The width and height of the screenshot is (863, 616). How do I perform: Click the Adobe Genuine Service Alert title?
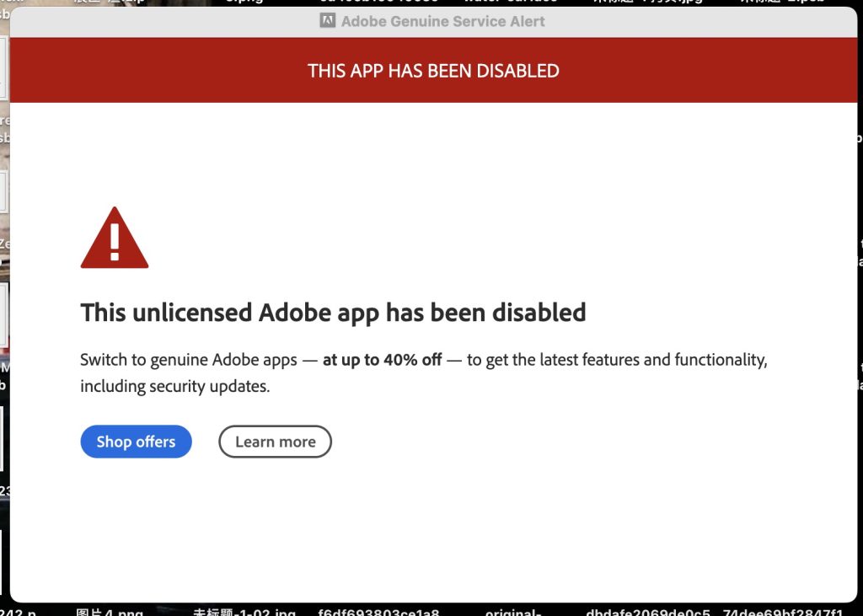click(x=442, y=21)
